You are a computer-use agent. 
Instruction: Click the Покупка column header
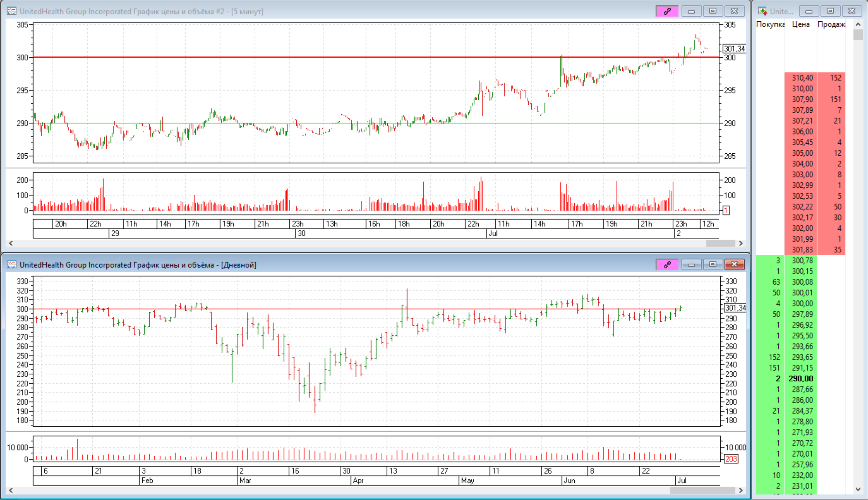click(x=770, y=24)
